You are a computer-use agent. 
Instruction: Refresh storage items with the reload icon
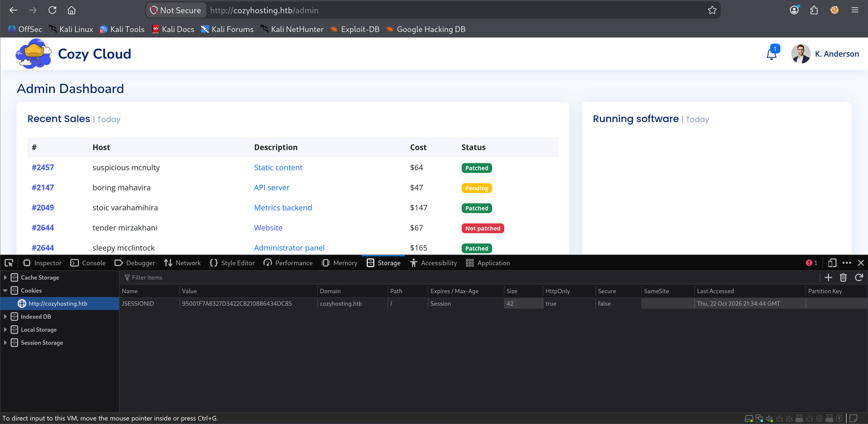[x=858, y=277]
